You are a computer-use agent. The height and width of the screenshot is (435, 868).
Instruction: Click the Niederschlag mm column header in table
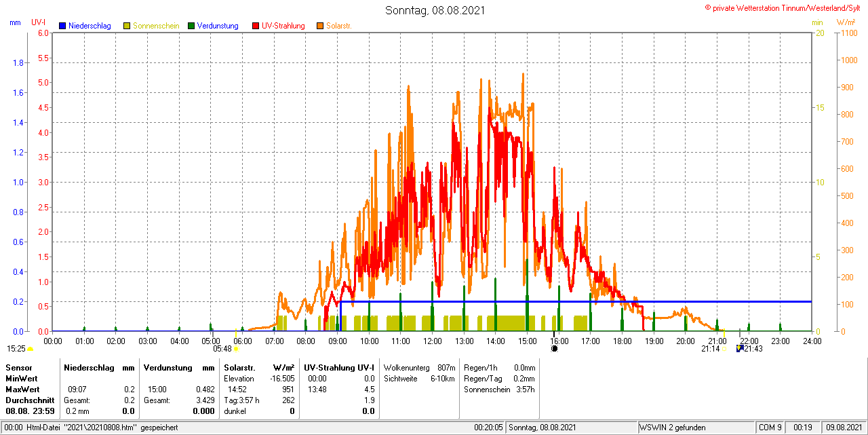[100, 367]
